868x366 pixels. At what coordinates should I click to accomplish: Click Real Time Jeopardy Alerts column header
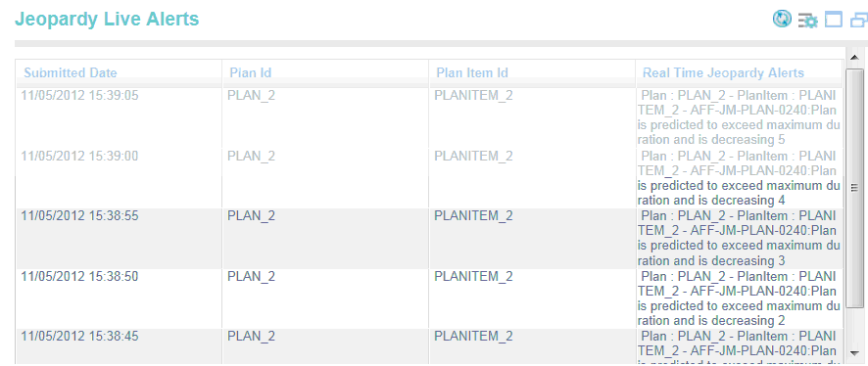(x=723, y=73)
